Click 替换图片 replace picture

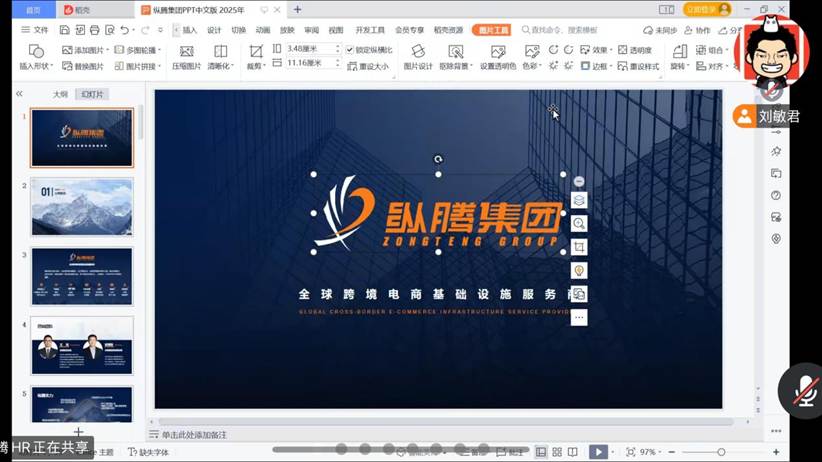[83, 66]
